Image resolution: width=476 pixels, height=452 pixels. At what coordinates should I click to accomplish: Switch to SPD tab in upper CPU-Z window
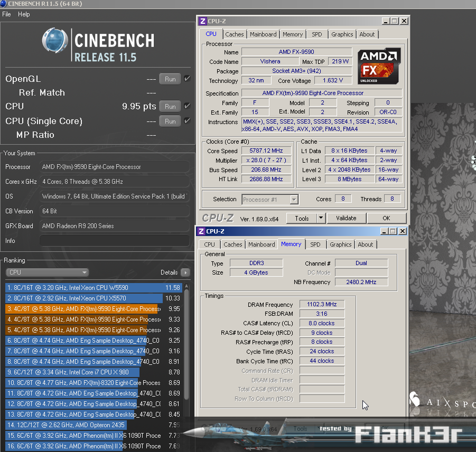point(317,34)
